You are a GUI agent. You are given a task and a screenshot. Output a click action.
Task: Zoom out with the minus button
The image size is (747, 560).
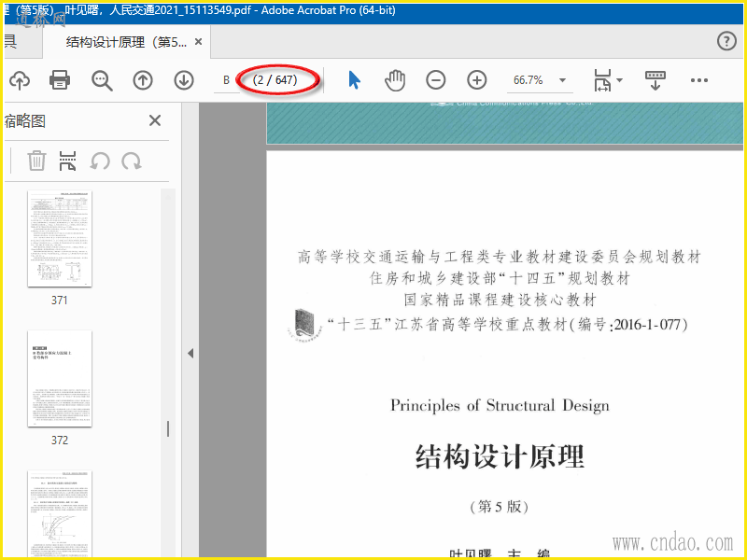click(x=436, y=80)
